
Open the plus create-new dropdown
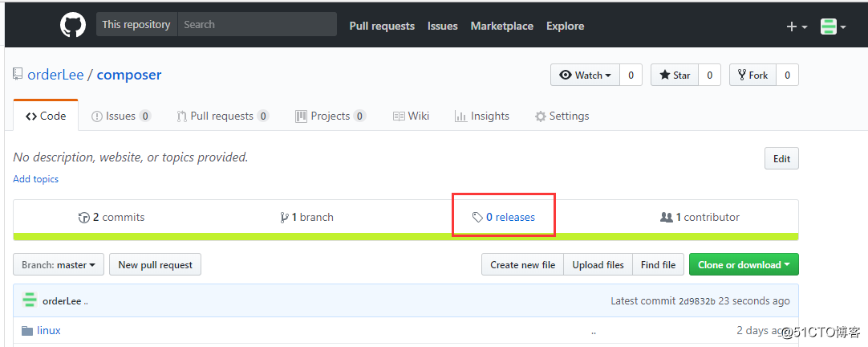click(x=797, y=27)
